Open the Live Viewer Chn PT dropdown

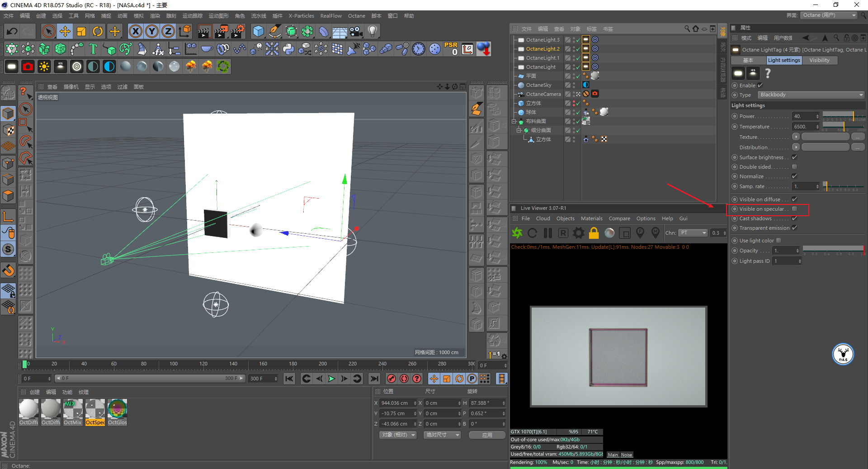(x=693, y=233)
